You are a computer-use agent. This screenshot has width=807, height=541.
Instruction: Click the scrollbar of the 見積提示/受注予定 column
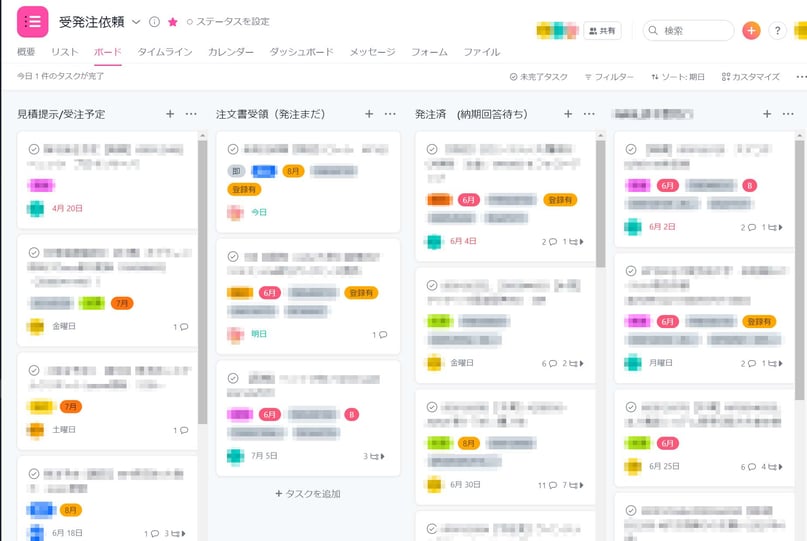tap(202, 281)
